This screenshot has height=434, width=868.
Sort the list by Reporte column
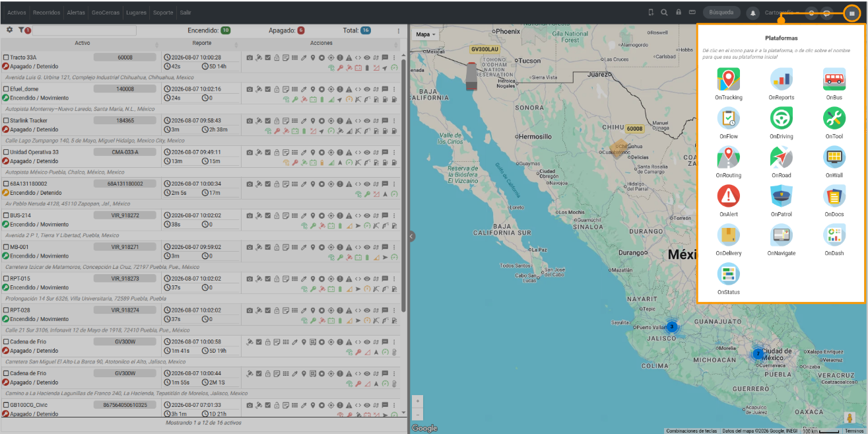tap(201, 44)
